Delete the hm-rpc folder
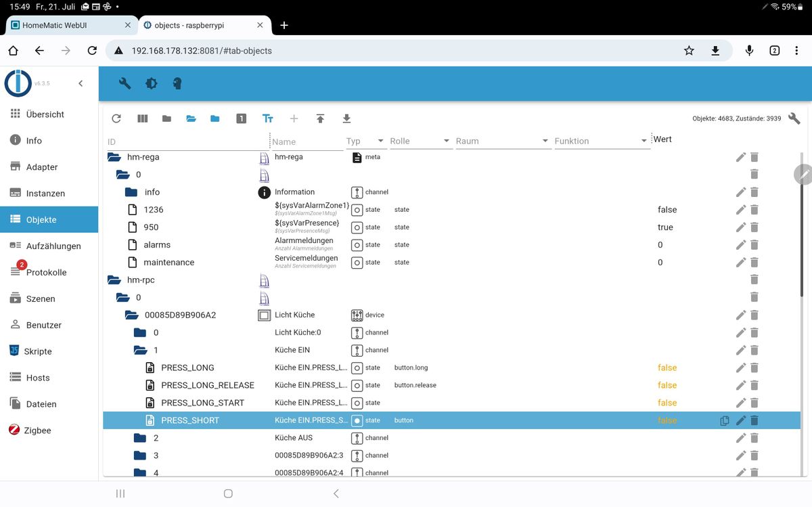Viewport: 812px width, 507px height. coord(754,280)
